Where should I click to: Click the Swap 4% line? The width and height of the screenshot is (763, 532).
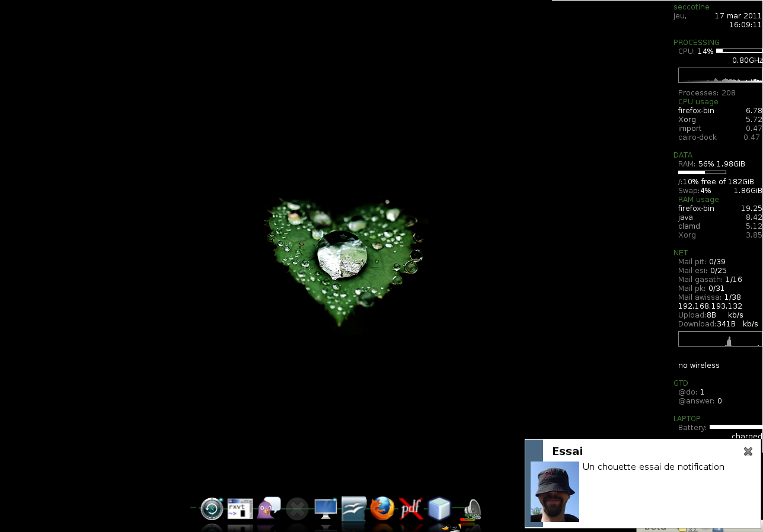point(720,191)
